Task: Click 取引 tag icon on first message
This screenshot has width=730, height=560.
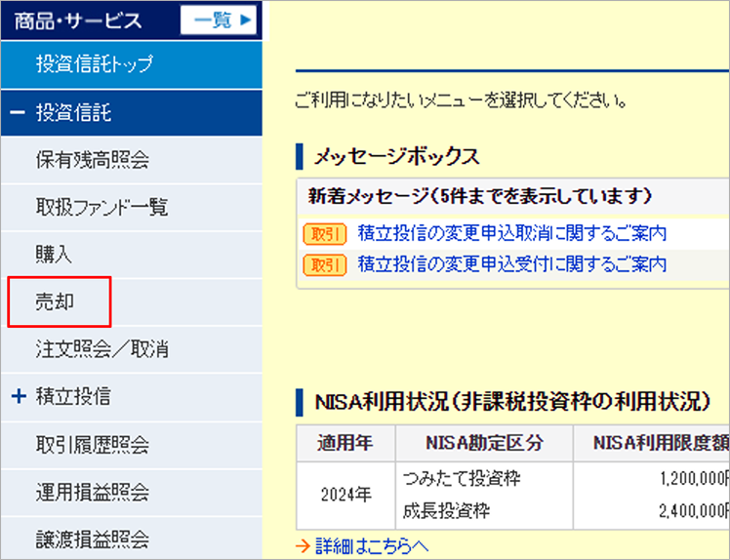Action: pos(324,234)
